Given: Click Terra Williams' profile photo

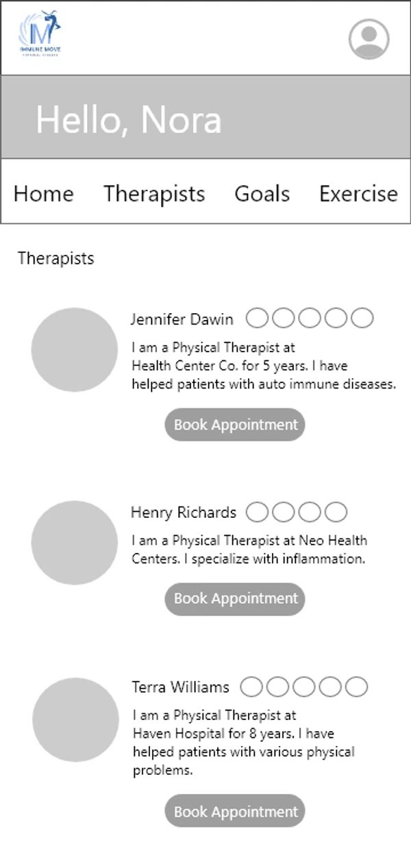Looking at the screenshot, I should point(75,719).
